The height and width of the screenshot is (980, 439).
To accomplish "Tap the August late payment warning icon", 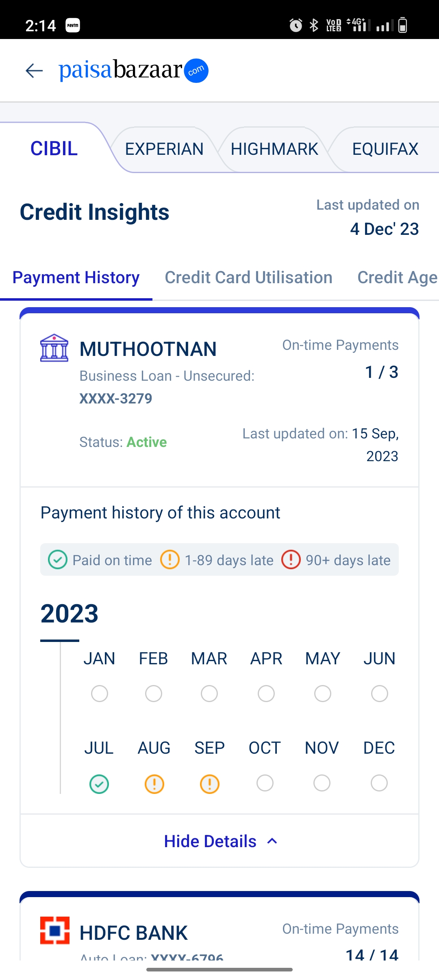I will click(x=154, y=784).
